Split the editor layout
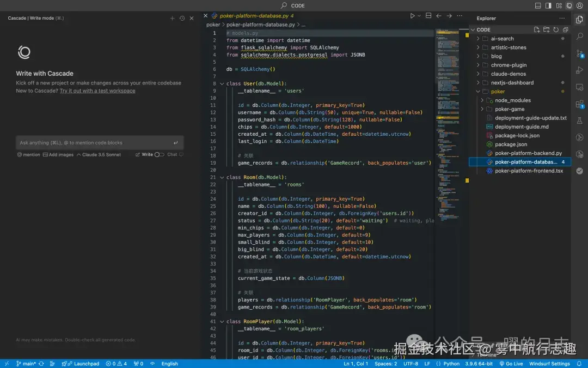 tap(428, 16)
